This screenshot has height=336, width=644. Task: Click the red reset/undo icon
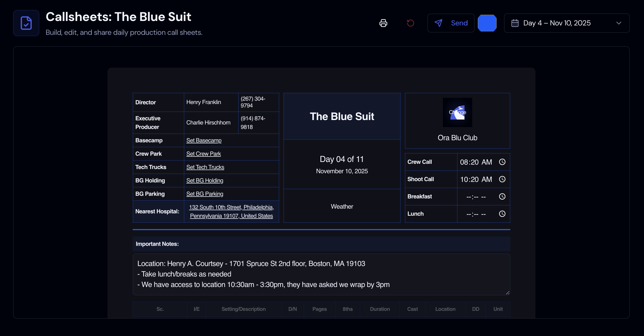pos(410,23)
